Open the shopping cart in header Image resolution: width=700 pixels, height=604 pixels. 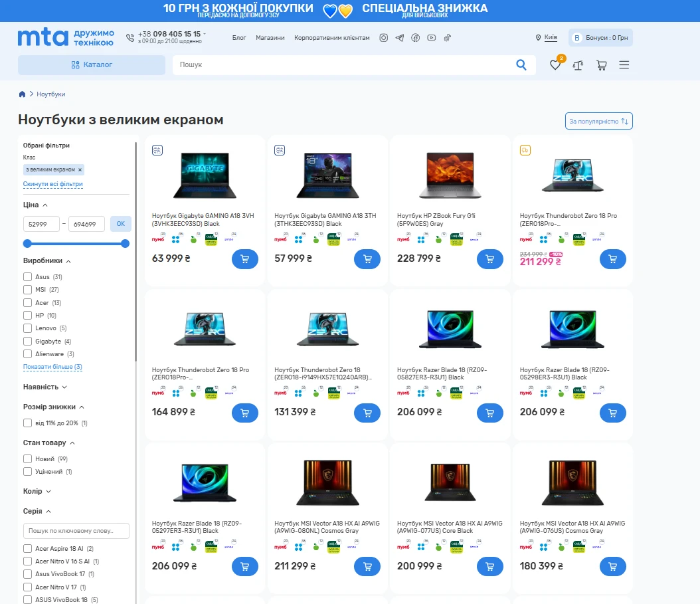601,65
